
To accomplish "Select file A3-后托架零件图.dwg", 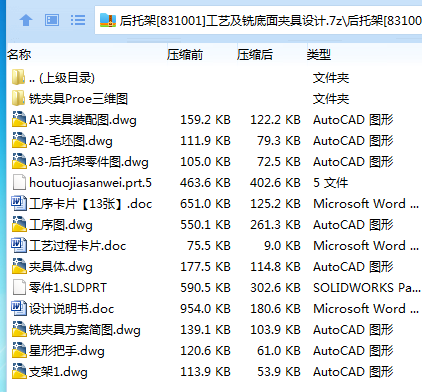I will [x=89, y=162].
